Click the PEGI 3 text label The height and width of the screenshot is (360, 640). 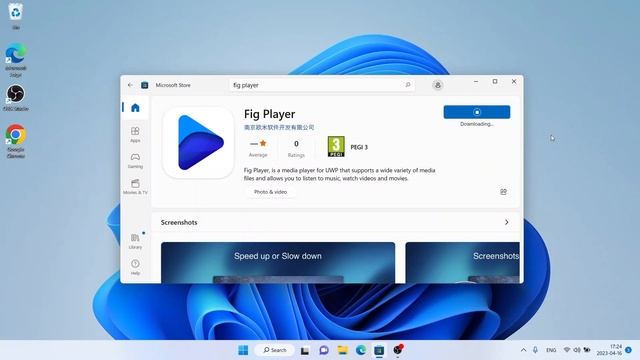[x=359, y=147]
